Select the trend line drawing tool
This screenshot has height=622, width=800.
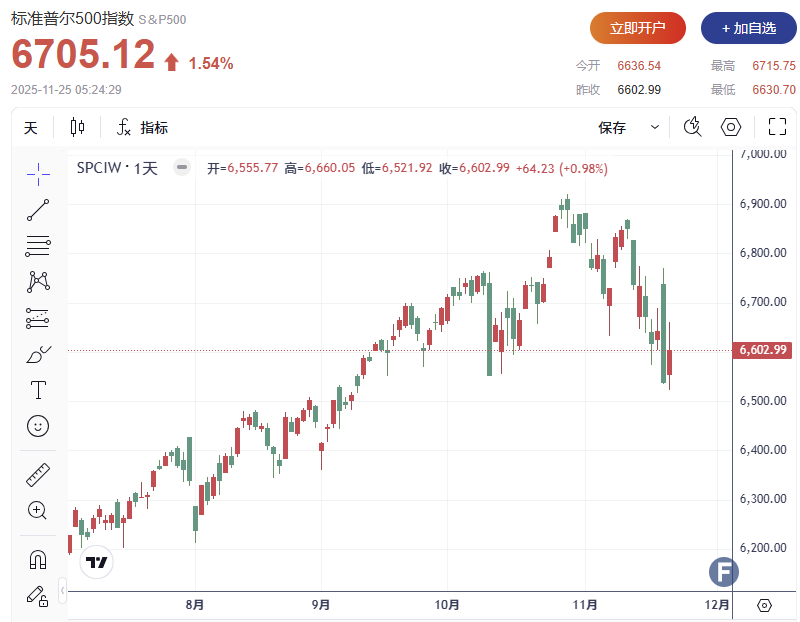(x=38, y=209)
